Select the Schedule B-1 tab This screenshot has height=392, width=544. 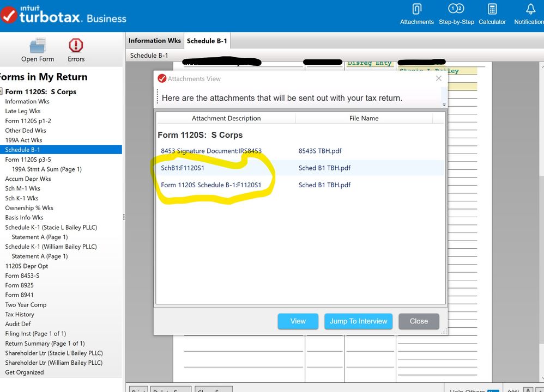click(207, 41)
